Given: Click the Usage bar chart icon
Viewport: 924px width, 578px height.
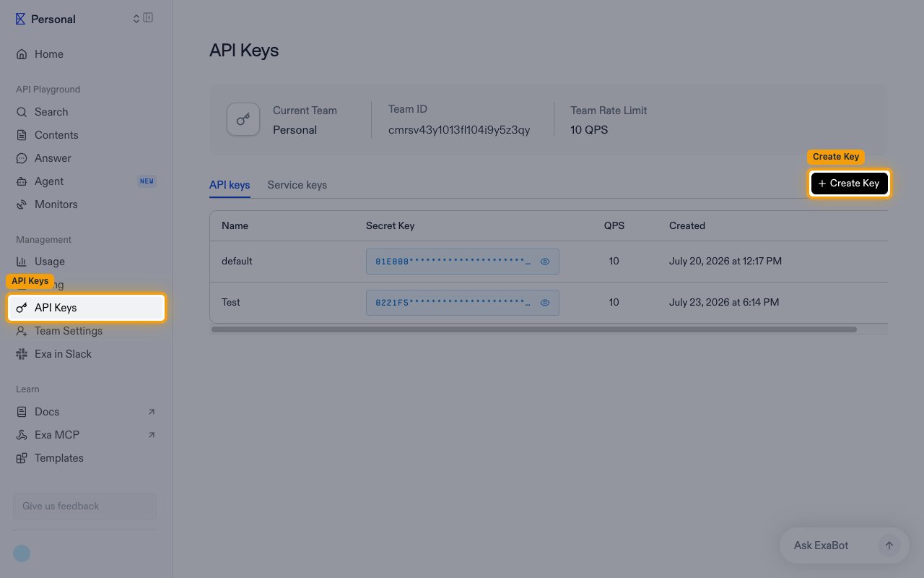Looking at the screenshot, I should pos(22,262).
